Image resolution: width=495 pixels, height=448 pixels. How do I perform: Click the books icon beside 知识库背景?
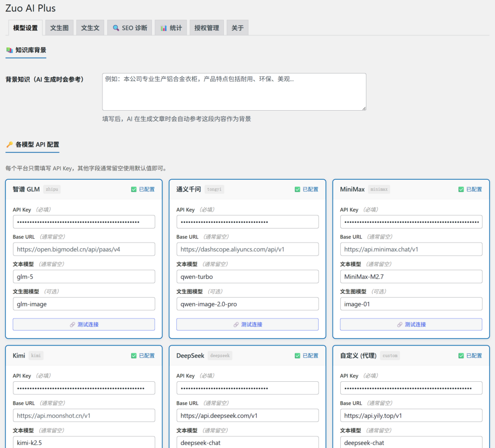pos(9,50)
